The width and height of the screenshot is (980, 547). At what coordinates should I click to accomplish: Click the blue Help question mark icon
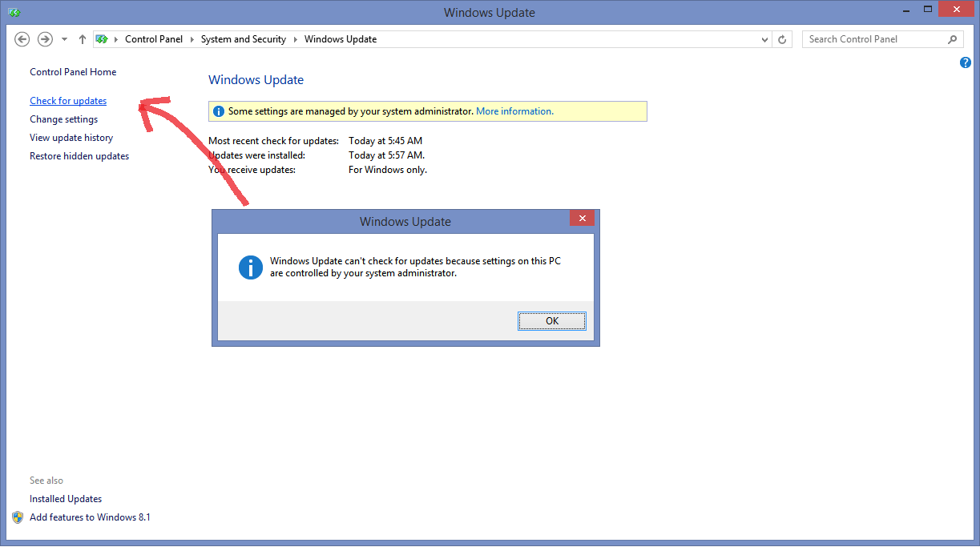pyautogui.click(x=965, y=63)
